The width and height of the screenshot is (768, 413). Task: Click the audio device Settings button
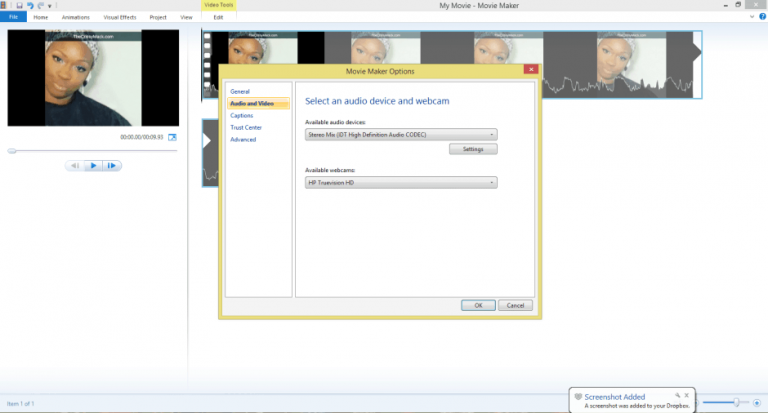(473, 149)
